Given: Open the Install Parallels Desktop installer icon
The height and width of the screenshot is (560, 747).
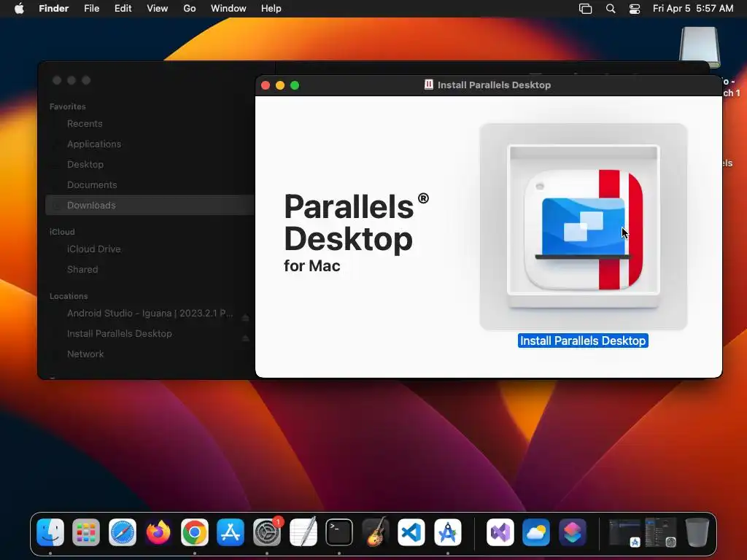Looking at the screenshot, I should [583, 227].
